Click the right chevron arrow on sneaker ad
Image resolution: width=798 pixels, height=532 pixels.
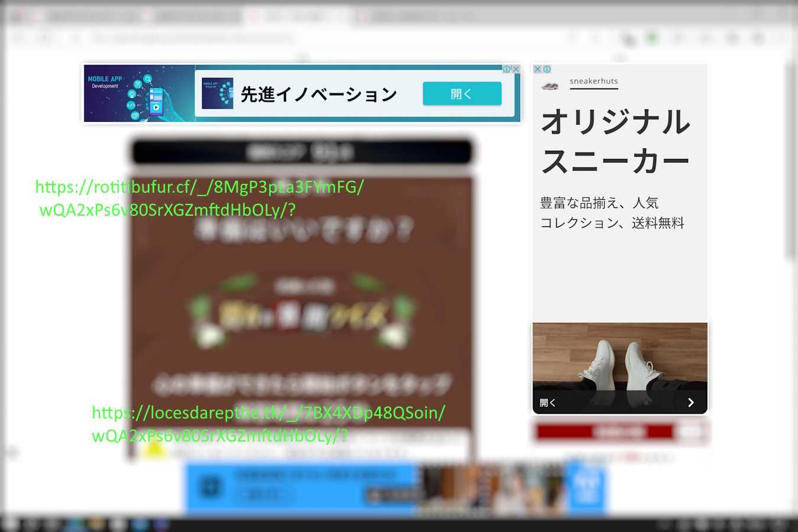(690, 403)
